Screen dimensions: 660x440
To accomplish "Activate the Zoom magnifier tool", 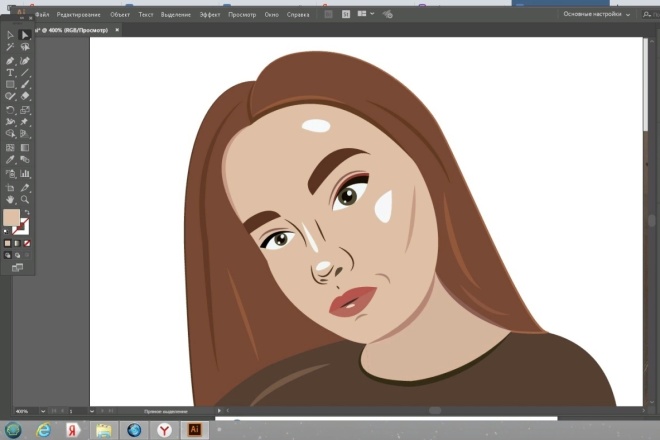I will (x=25, y=199).
